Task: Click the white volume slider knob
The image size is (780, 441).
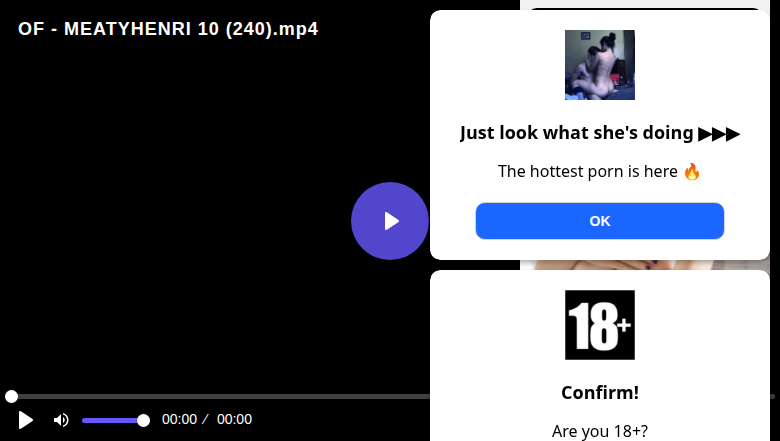Action: tap(143, 421)
